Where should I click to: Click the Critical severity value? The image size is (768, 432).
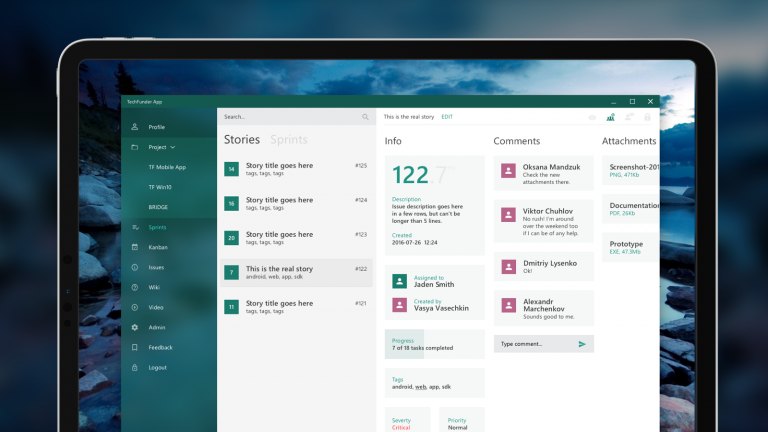[401, 428]
